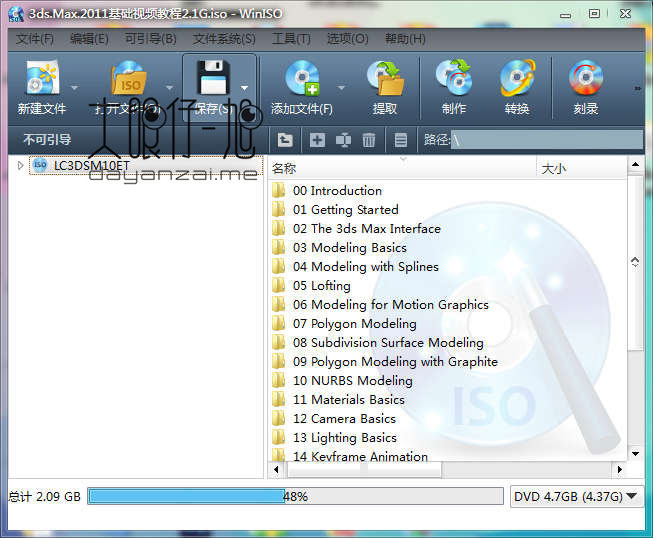653x538 pixels.
Task: Open the Bootable (可引导) menu
Action: tap(151, 39)
